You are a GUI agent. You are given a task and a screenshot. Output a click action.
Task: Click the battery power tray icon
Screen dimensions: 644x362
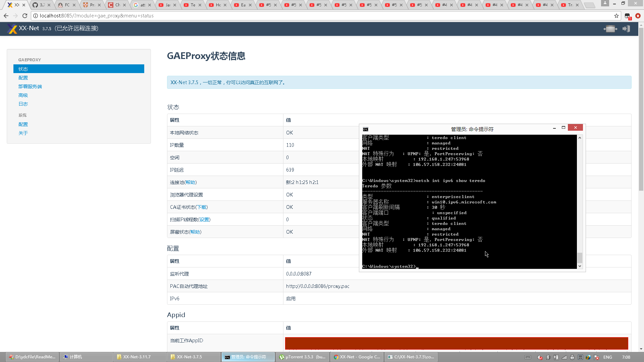click(x=556, y=357)
